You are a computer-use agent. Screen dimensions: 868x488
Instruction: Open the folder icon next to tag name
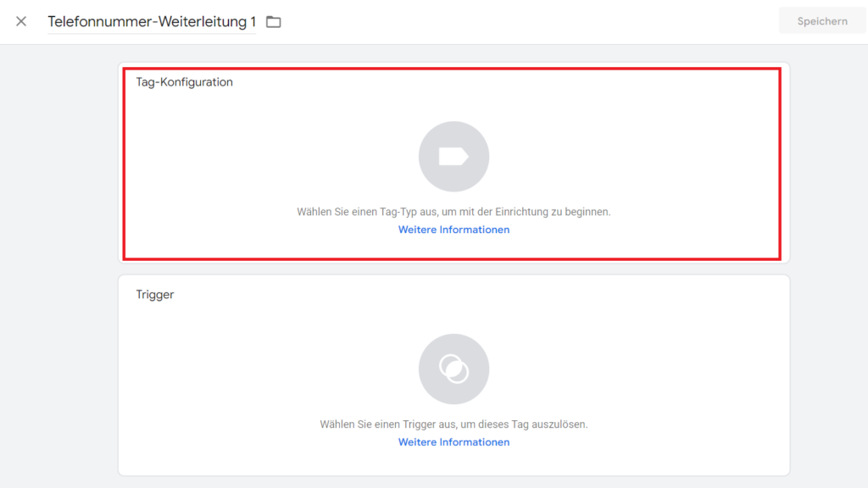tap(274, 21)
